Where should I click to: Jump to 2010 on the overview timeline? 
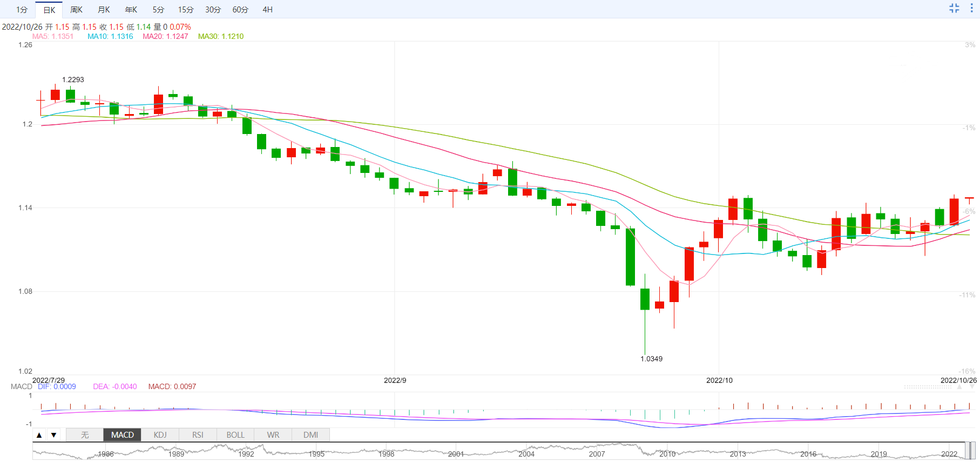pyautogui.click(x=667, y=454)
